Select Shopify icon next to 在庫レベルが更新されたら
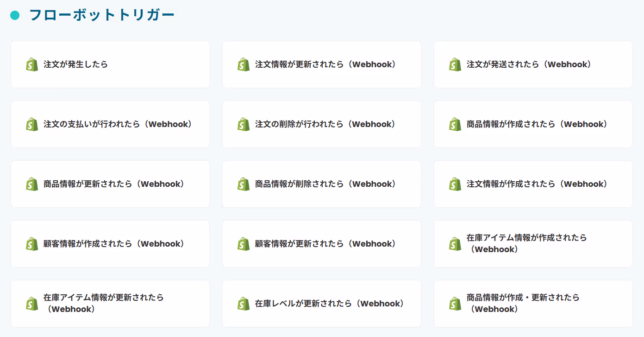This screenshot has width=644, height=337. [244, 304]
